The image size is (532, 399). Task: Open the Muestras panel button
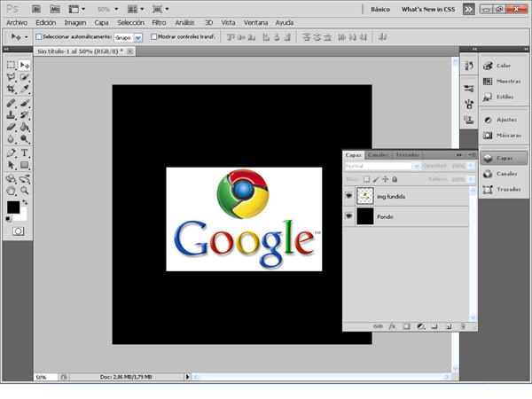coord(501,81)
